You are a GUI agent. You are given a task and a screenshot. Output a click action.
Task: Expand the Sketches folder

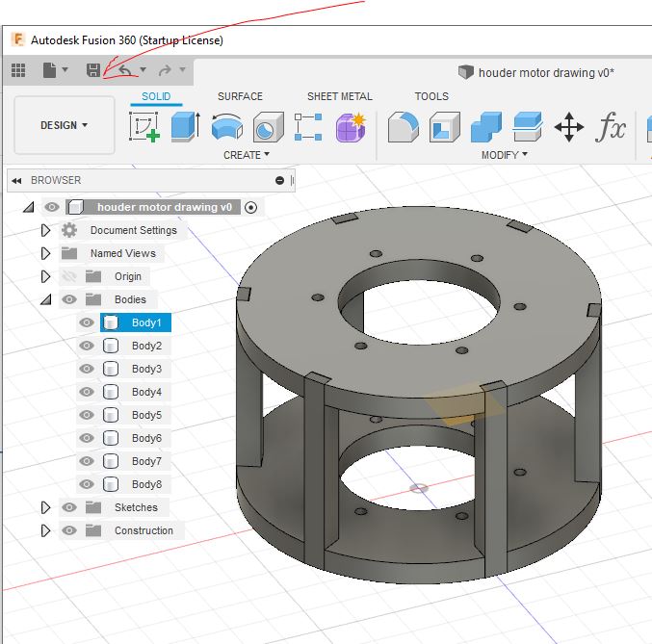click(45, 507)
